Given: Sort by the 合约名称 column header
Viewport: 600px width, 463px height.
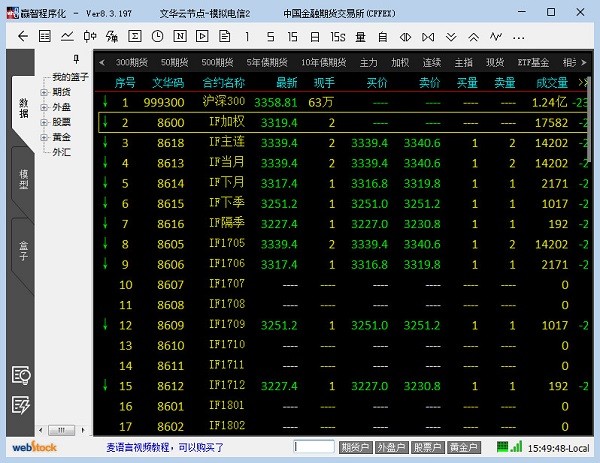Looking at the screenshot, I should tap(223, 82).
